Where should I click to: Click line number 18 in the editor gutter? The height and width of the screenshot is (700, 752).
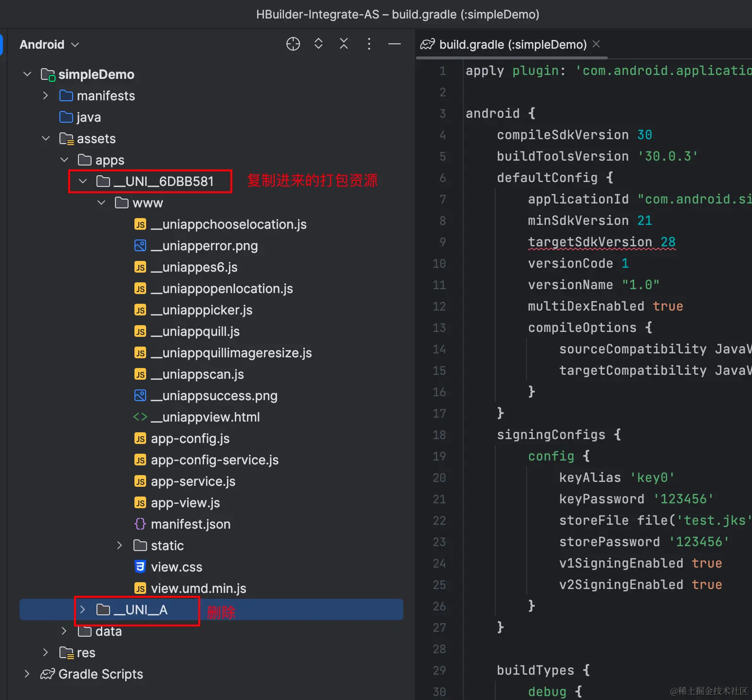(439, 435)
